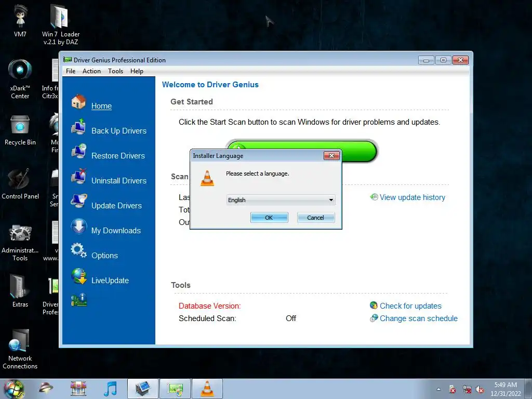This screenshot has width=532, height=399.
Task: Click the Options gears icon
Action: coord(79,251)
